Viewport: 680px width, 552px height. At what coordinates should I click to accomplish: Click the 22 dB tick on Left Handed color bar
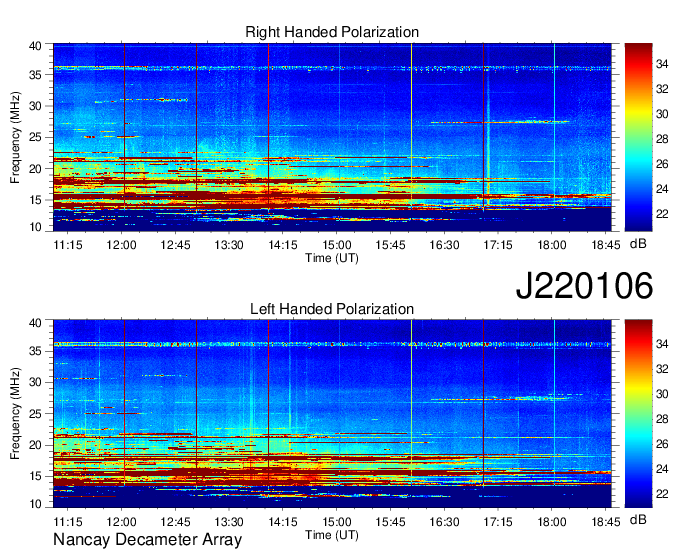coord(662,494)
